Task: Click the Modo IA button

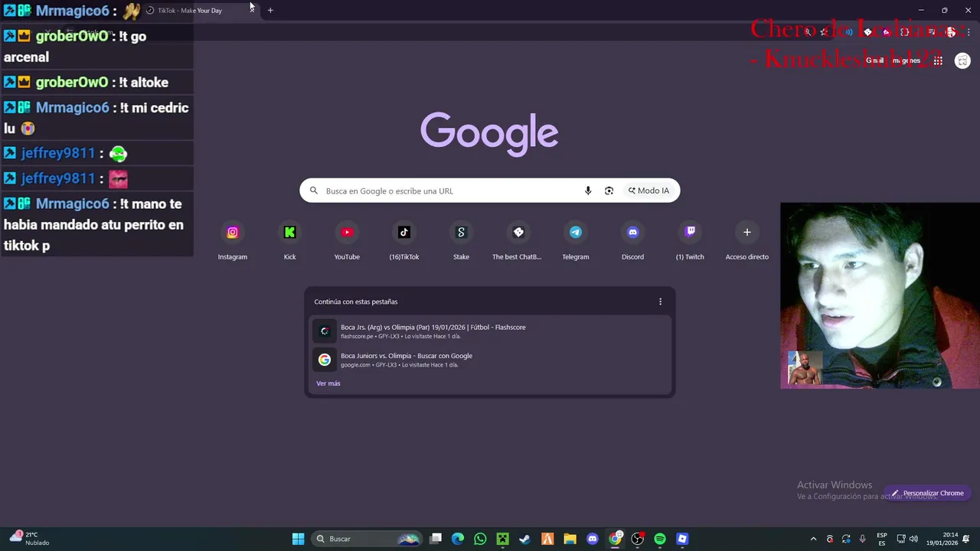Action: click(x=648, y=191)
